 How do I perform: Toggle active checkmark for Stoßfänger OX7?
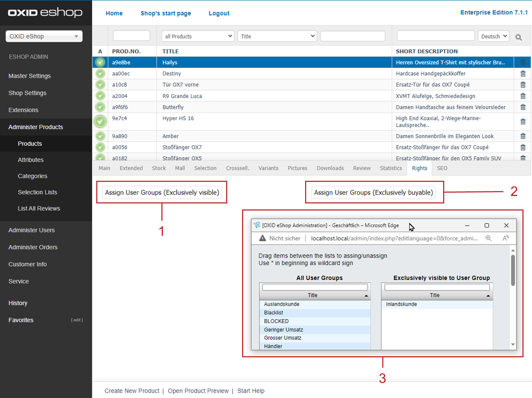coord(101,147)
